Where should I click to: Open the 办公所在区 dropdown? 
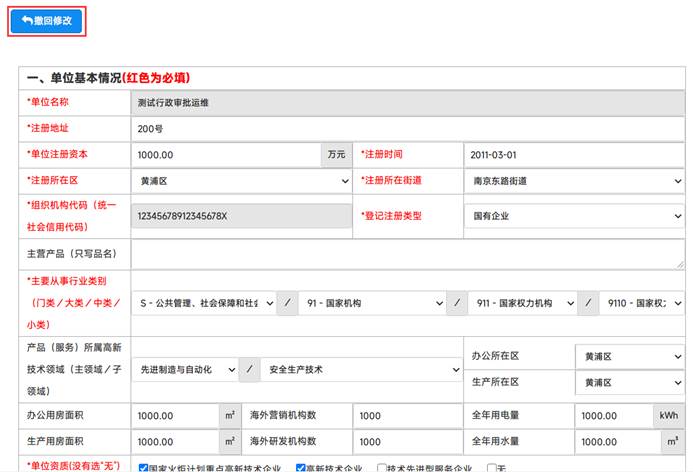pyautogui.click(x=628, y=356)
